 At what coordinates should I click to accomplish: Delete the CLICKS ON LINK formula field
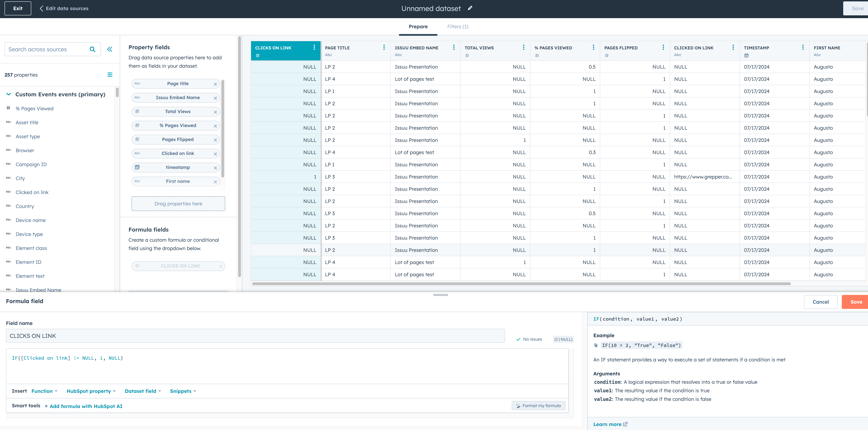pyautogui.click(x=220, y=266)
